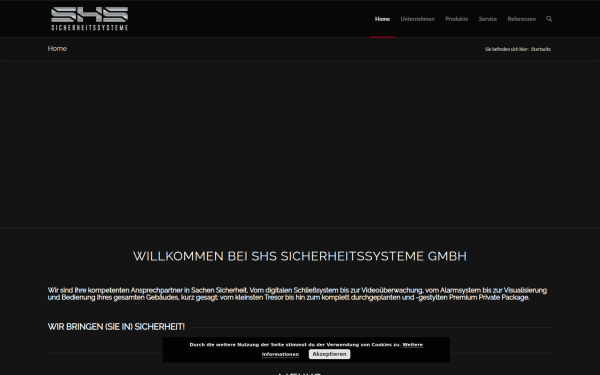Click the intro paragraph starting 'Wir sind Ihre kompetenten'
This screenshot has width=600, height=375.
click(297, 294)
